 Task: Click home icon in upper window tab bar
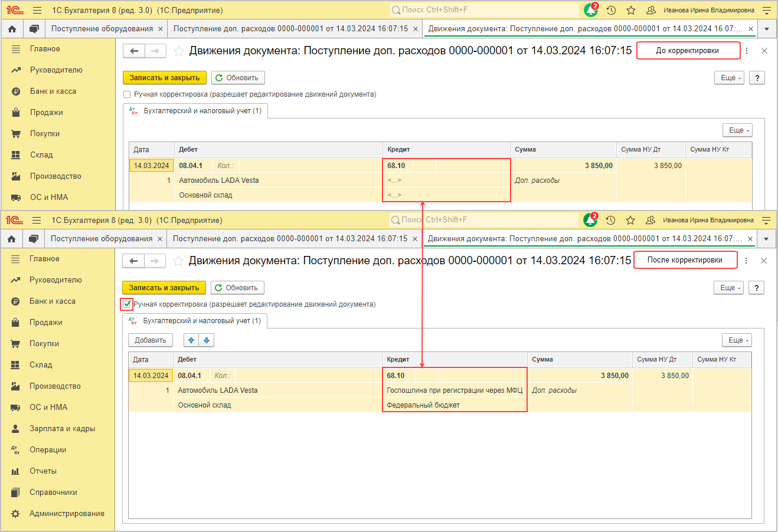pos(12,29)
